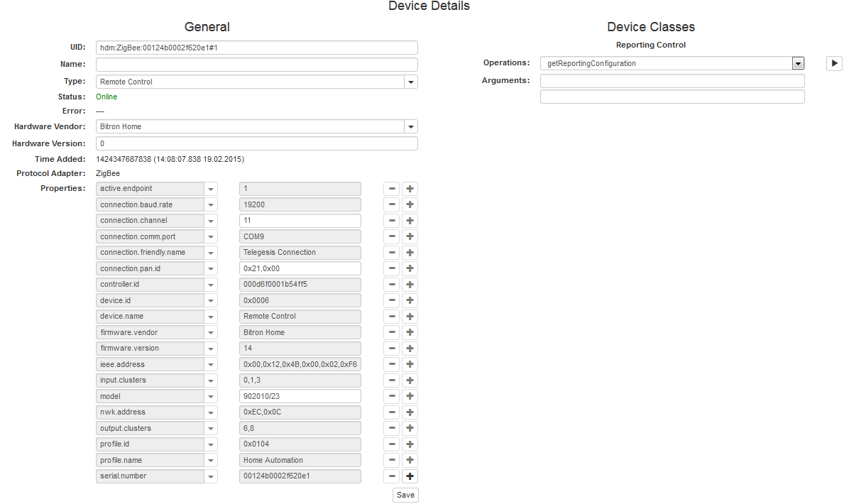Open the Type dropdown showing Remote Control
Screen dimensions: 849x504
click(x=410, y=82)
